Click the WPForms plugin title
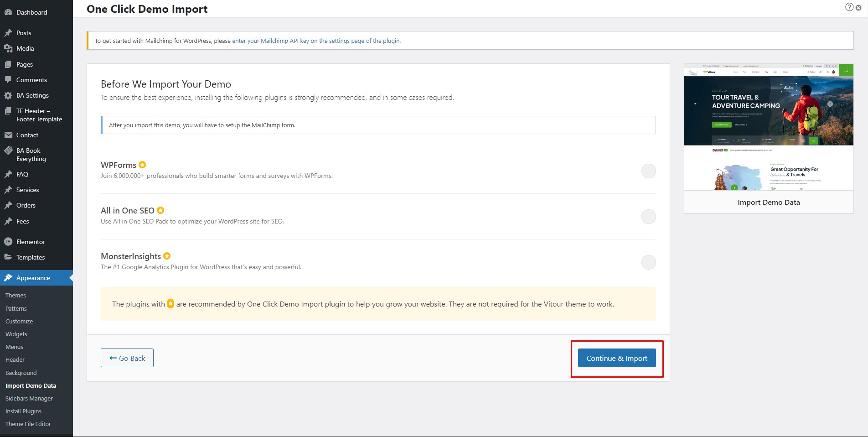Viewport: 868px width, 437px height. click(119, 165)
